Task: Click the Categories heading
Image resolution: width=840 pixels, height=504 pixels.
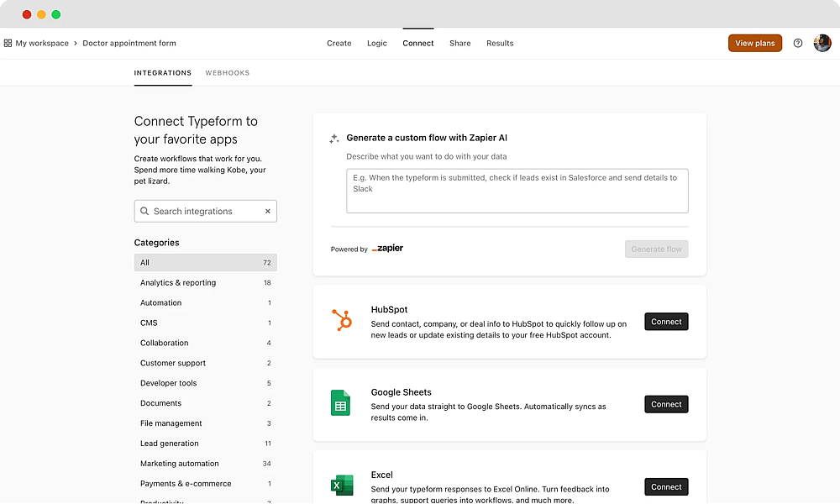Action: coord(156,243)
